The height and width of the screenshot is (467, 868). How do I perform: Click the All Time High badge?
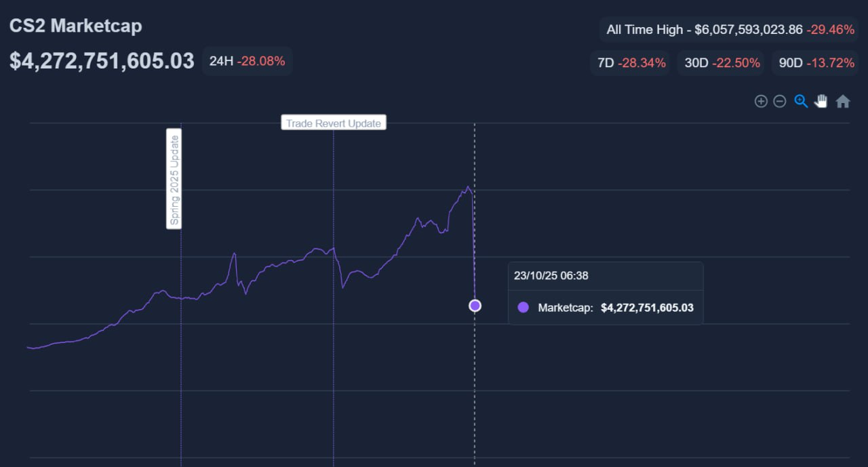coord(730,30)
